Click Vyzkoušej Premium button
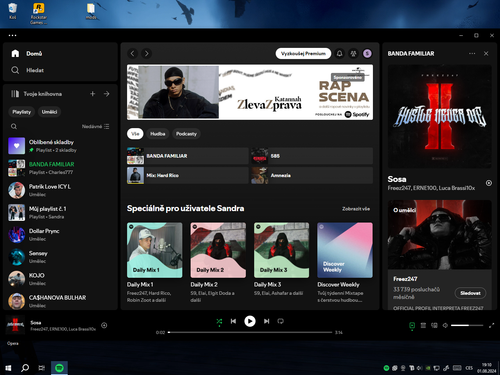Image resolution: width=500 pixels, height=375 pixels. [303, 53]
